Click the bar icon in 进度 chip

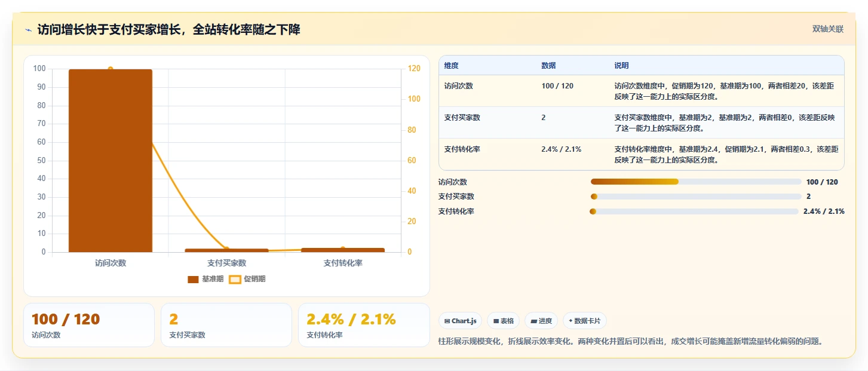(533, 321)
